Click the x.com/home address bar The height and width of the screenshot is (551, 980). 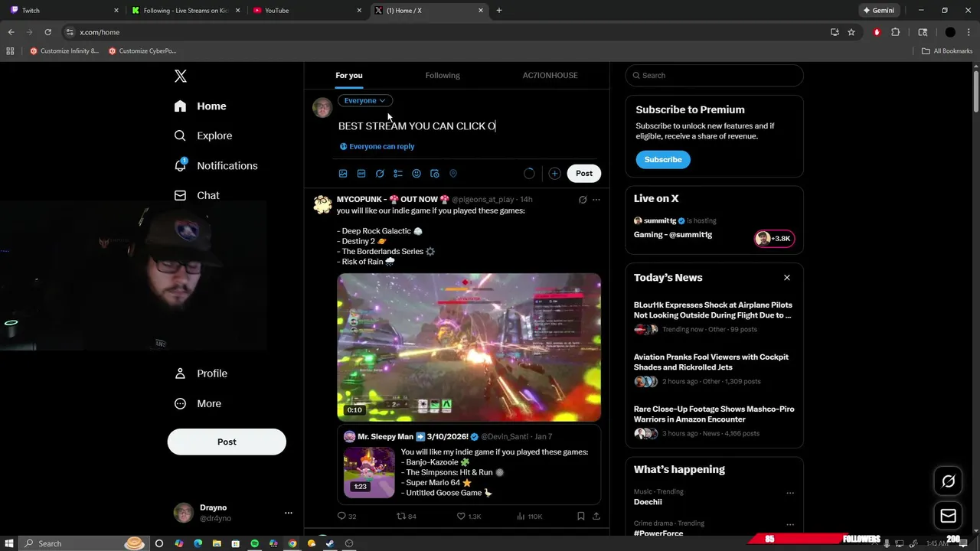pyautogui.click(x=444, y=32)
